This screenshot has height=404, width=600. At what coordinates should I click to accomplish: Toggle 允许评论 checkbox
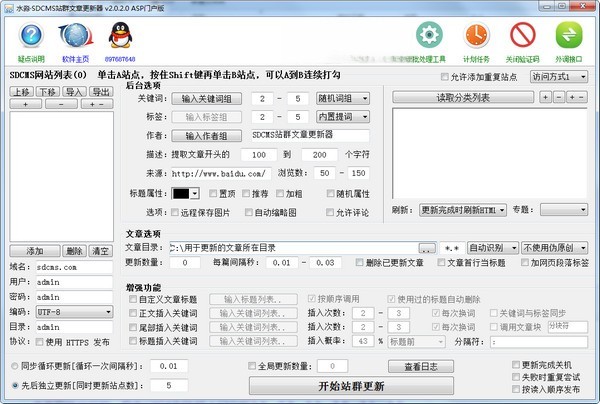tap(330, 212)
